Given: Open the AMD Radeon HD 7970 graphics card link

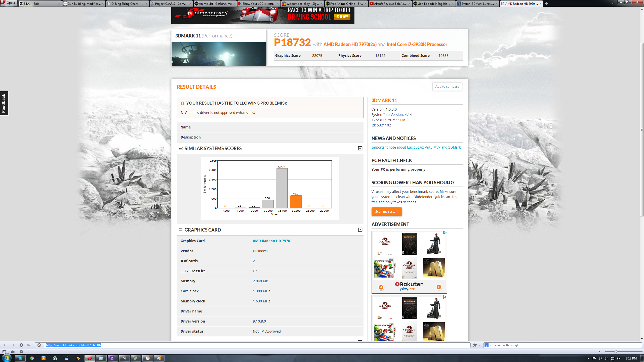Looking at the screenshot, I should [271, 241].
